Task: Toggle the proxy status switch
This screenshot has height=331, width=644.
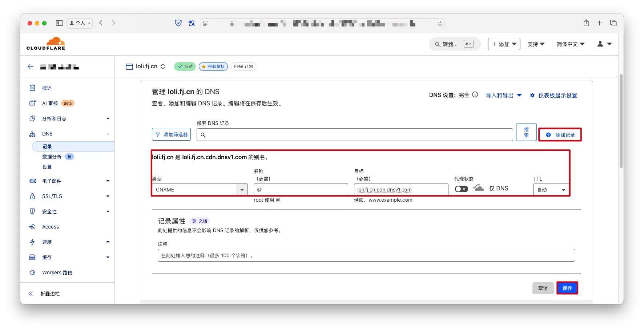Action: 461,189
